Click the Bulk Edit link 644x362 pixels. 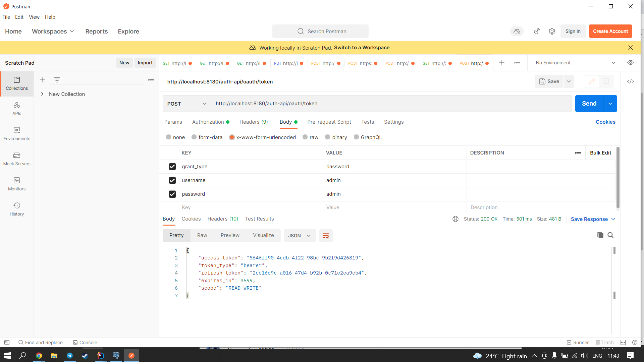tap(600, 153)
